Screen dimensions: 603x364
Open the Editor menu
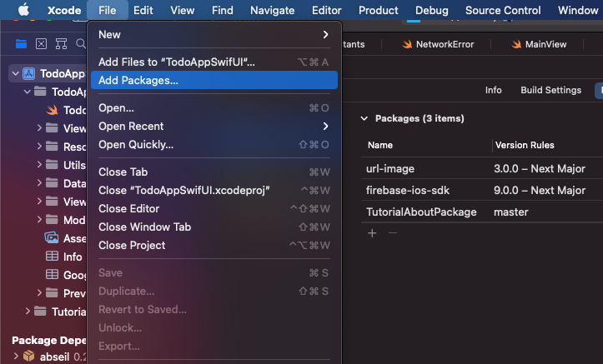point(326,10)
